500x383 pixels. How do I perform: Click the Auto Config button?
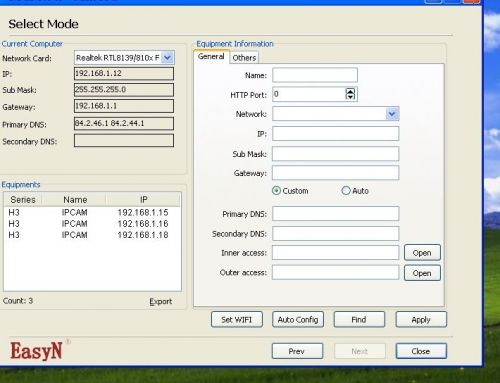298,320
